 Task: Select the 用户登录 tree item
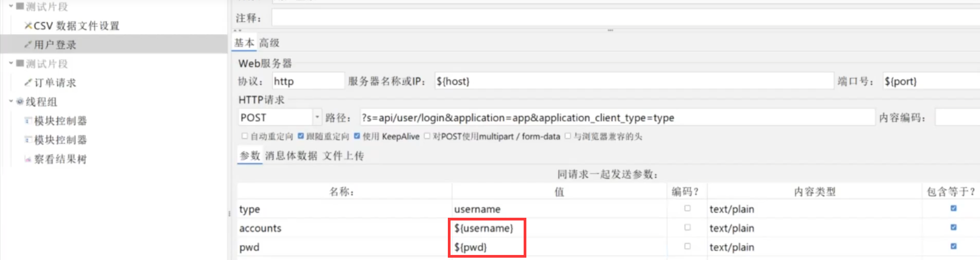pyautogui.click(x=55, y=45)
